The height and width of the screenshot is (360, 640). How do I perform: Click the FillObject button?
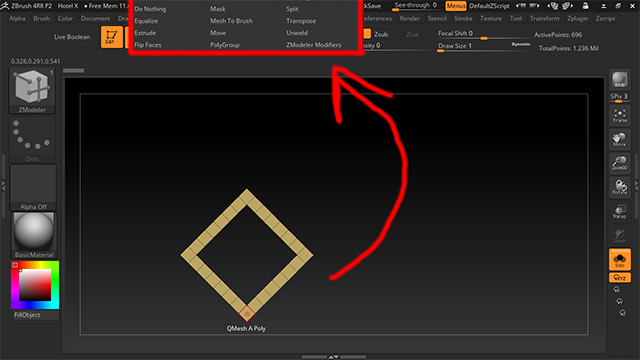(35, 315)
